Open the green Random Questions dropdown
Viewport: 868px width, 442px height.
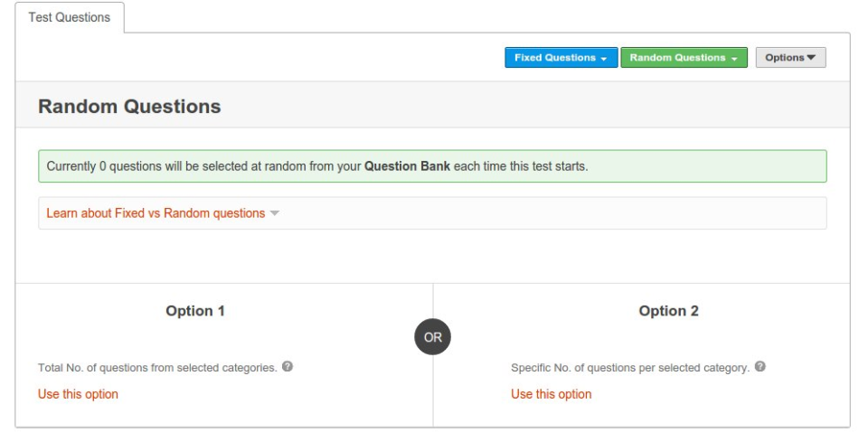pyautogui.click(x=684, y=58)
